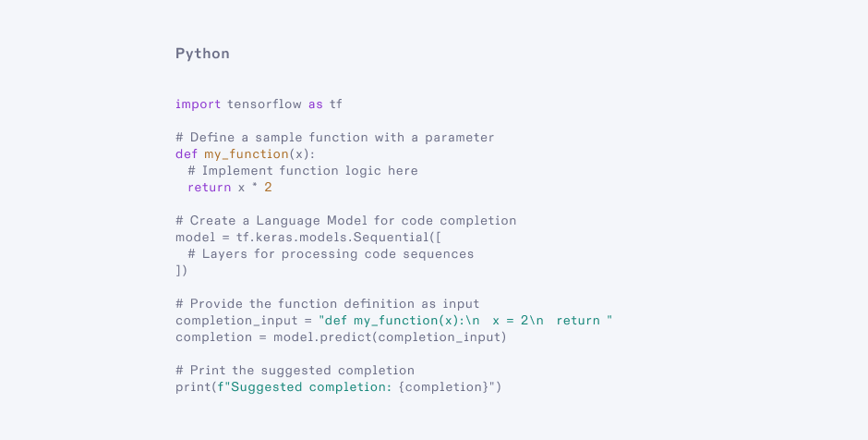Click the comment 'Define a sample function with a parameter'

[x=334, y=138]
